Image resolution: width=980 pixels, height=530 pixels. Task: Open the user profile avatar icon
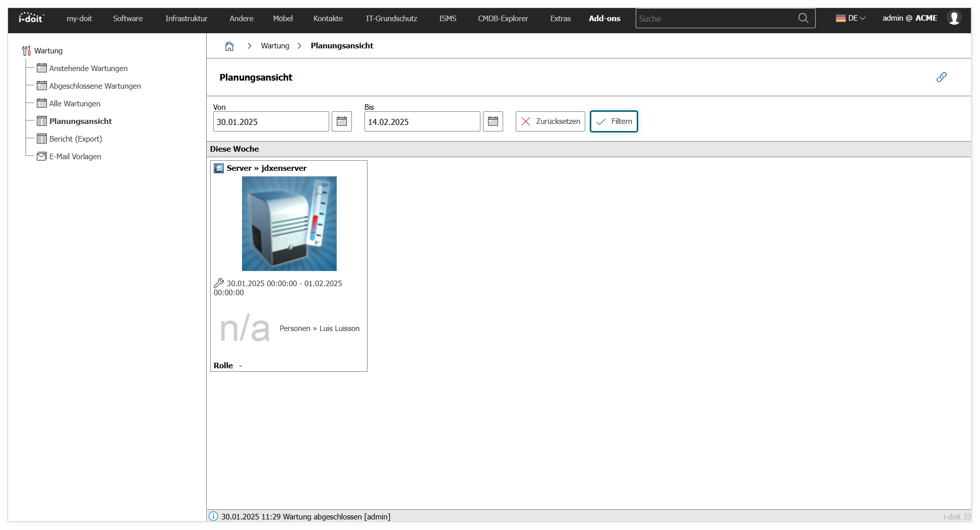click(954, 18)
